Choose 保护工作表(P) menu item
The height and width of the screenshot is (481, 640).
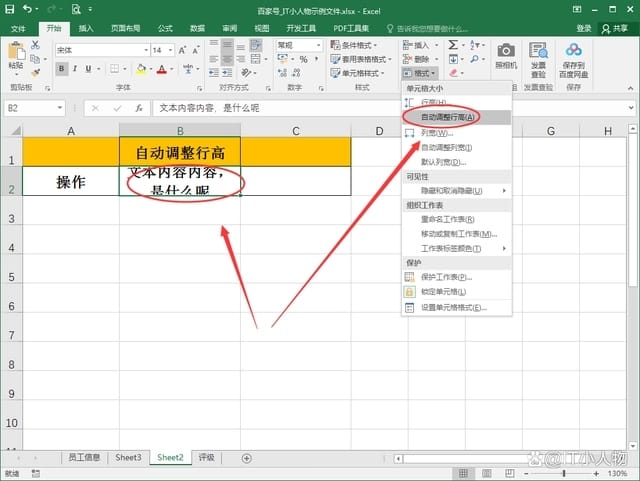[x=456, y=277]
